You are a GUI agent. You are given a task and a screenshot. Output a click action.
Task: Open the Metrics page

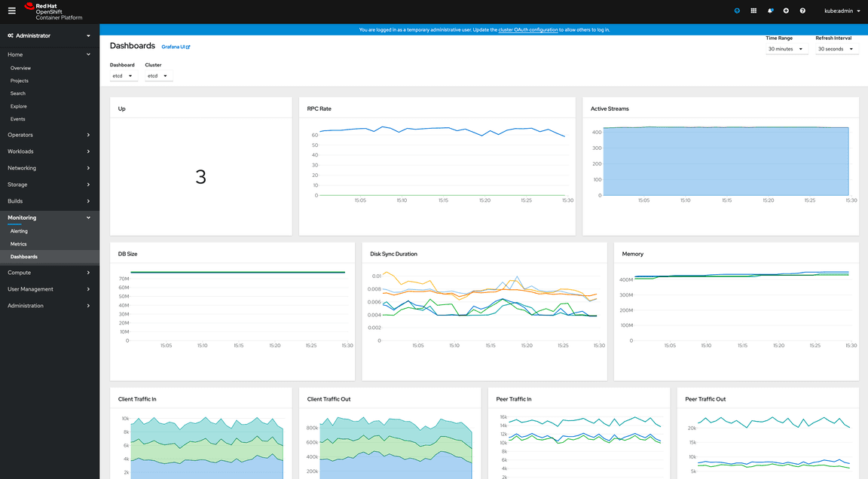[18, 244]
